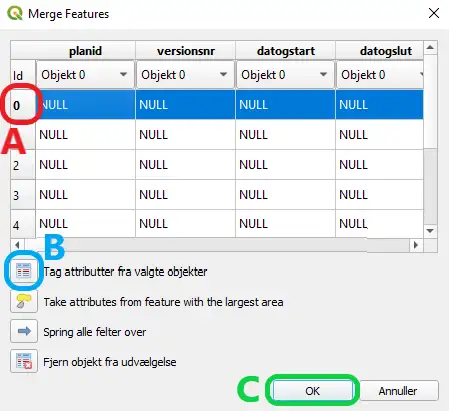Click the 'Fjern objekt fra udvælgelse' icon
The width and height of the screenshot is (449, 411).
point(24,361)
